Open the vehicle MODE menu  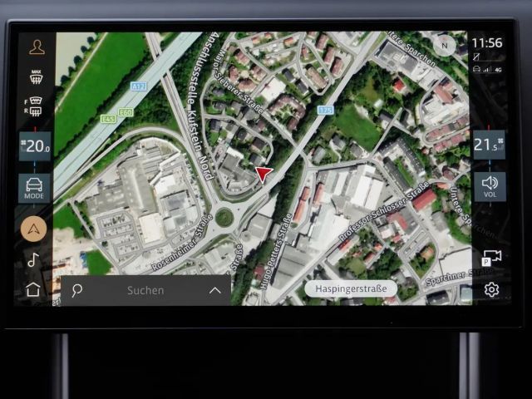36,187
